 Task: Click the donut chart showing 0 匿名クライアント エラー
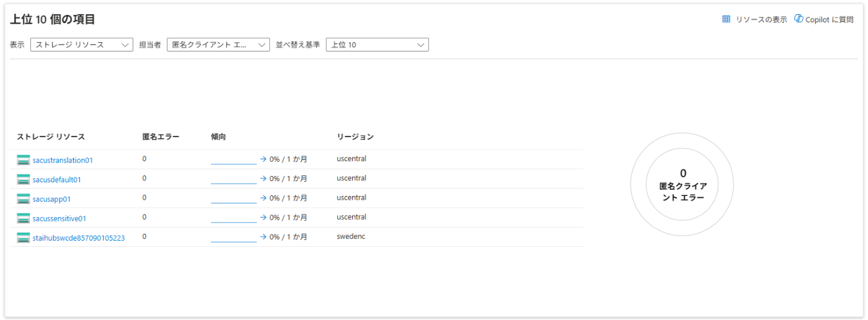[682, 184]
